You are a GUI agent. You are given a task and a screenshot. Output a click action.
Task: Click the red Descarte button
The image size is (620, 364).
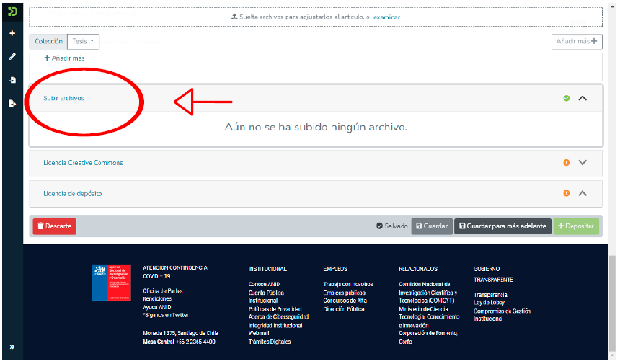55,226
